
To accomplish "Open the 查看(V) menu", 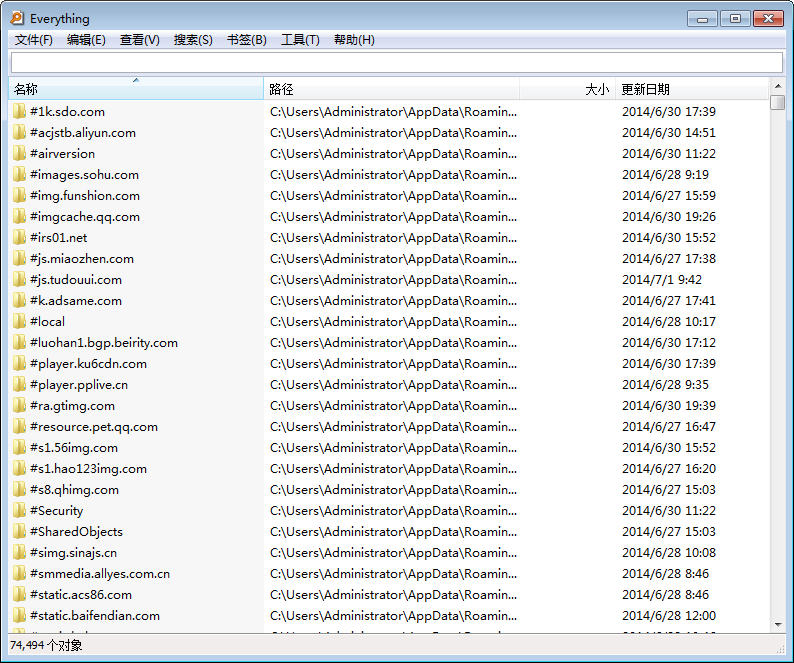I will 140,40.
